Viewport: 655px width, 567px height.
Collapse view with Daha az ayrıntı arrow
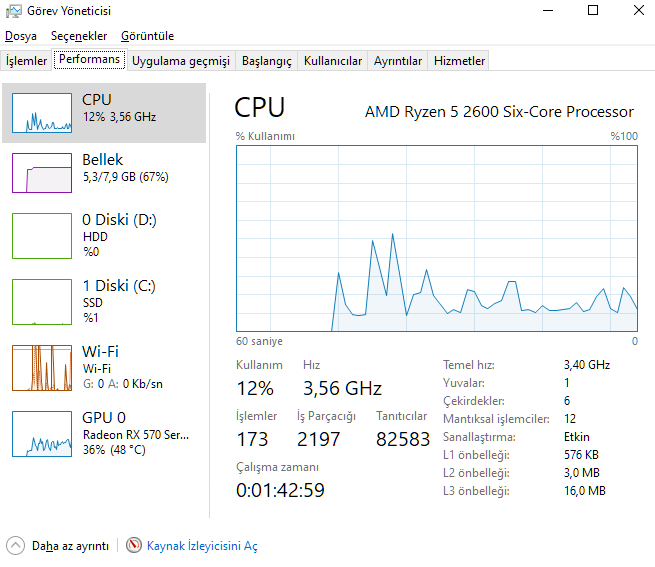coord(15,546)
